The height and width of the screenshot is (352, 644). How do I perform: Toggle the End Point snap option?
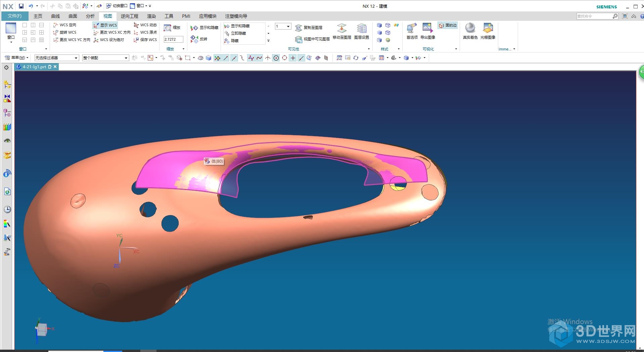pyautogui.click(x=226, y=58)
